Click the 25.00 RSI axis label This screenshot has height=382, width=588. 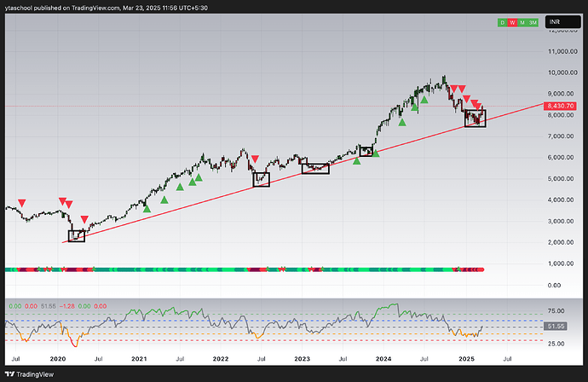(556, 344)
